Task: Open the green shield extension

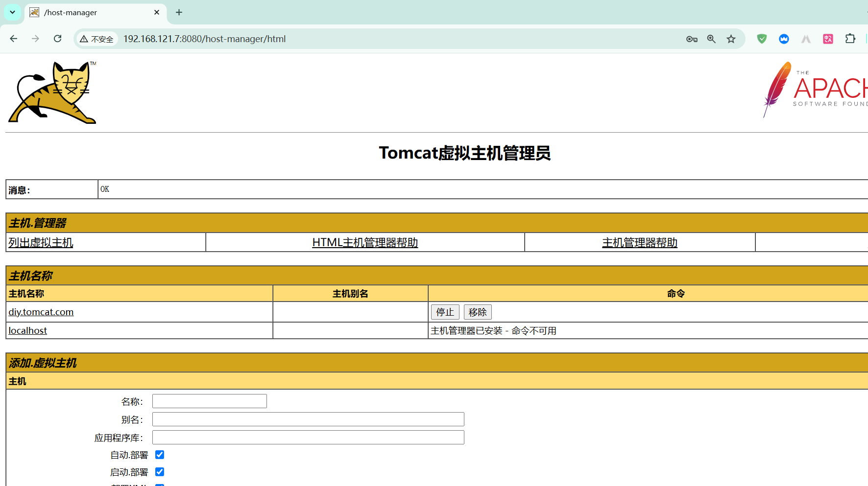Action: pyautogui.click(x=762, y=39)
